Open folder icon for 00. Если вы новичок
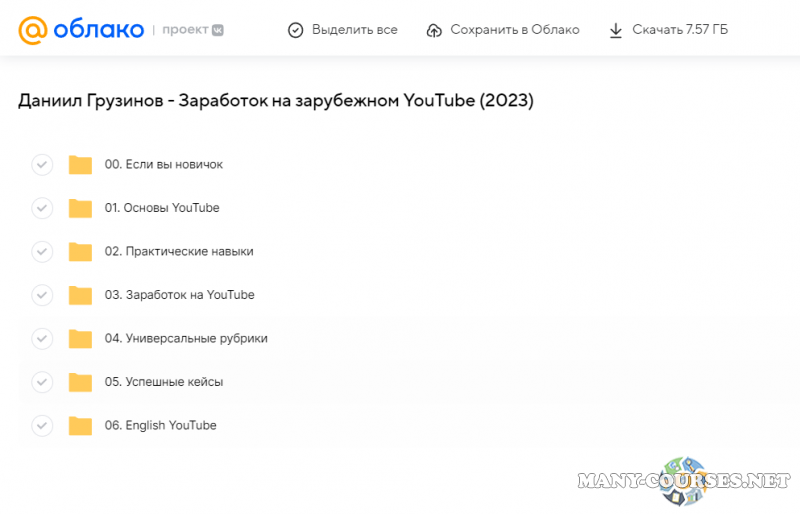800x514 pixels. [80, 165]
